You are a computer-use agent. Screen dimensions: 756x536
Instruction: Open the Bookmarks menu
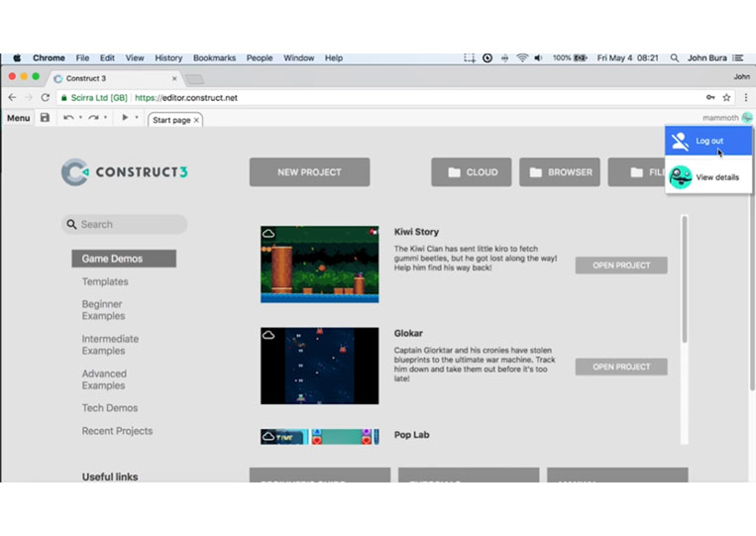click(215, 57)
